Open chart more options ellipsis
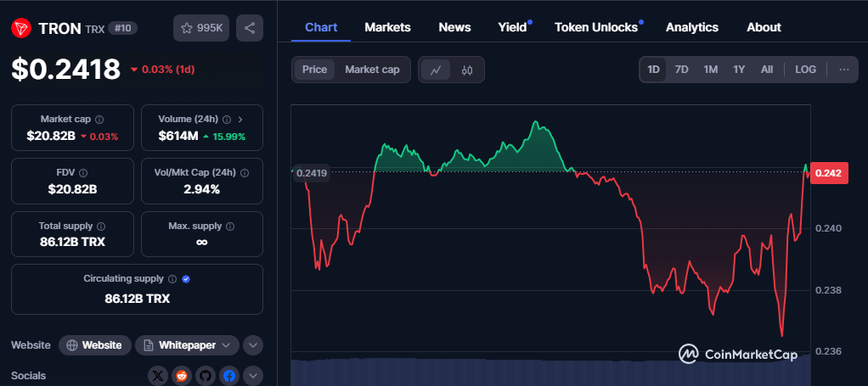 (x=843, y=70)
